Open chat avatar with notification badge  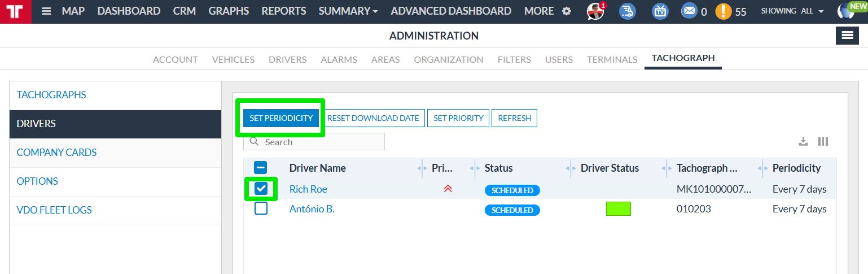pos(596,11)
